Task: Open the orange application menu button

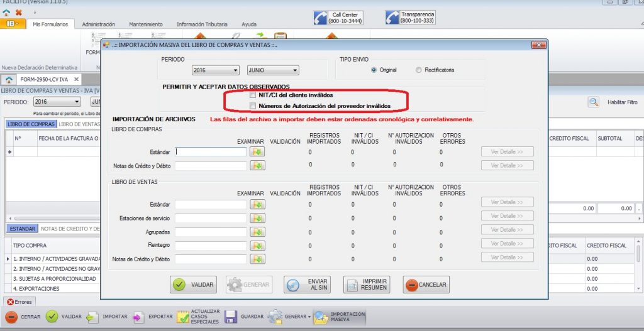Action: [x=13, y=24]
